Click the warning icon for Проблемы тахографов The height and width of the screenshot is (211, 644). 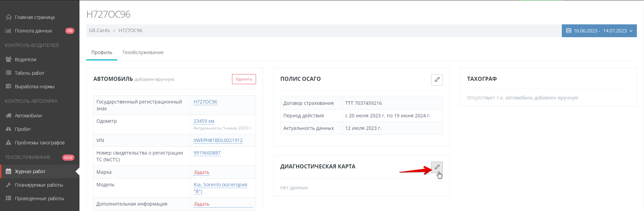coord(9,143)
